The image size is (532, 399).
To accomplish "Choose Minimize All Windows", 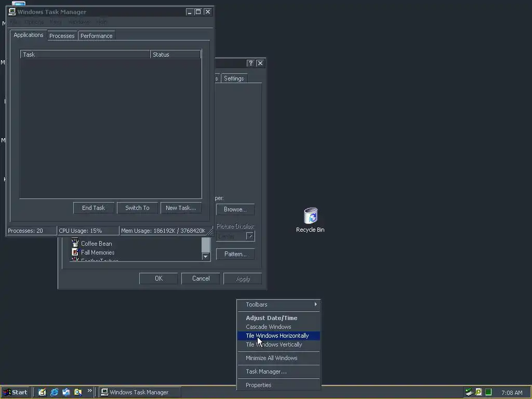I will 278,358.
